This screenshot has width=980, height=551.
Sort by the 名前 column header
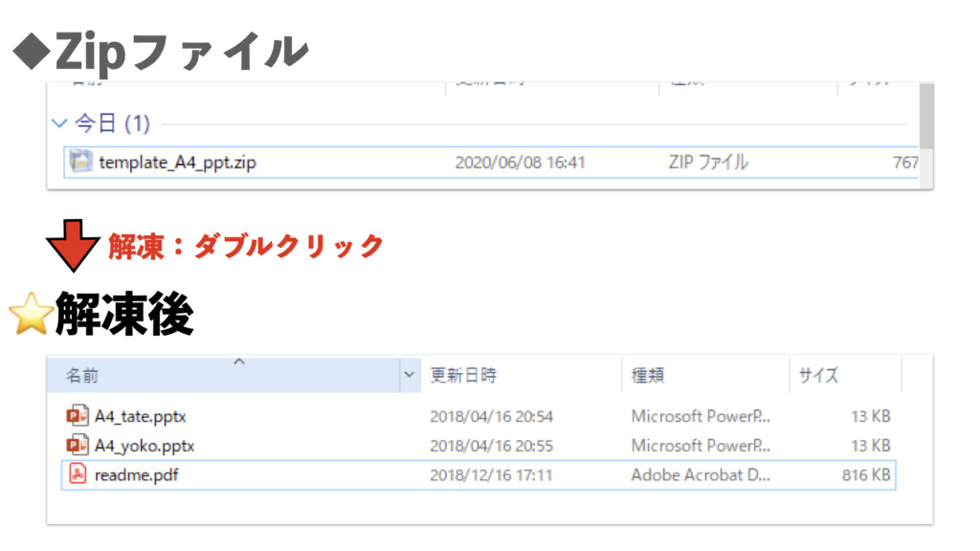click(223, 375)
